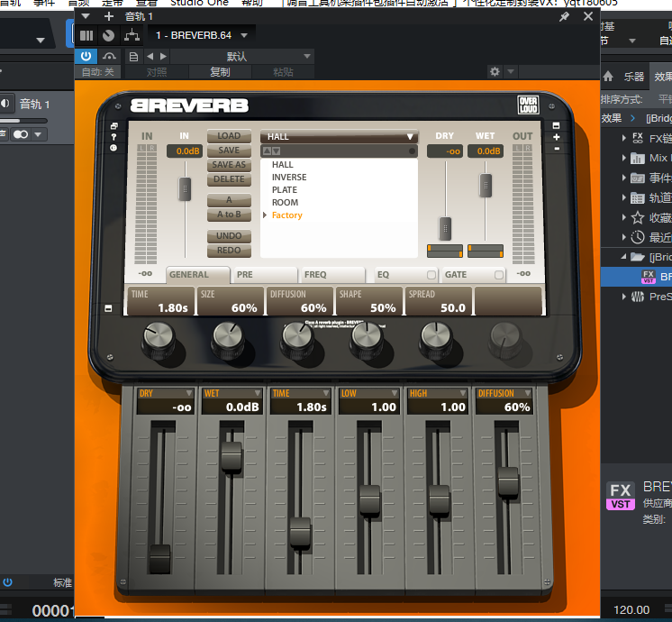Select INVERSE in the preset list

(x=289, y=178)
